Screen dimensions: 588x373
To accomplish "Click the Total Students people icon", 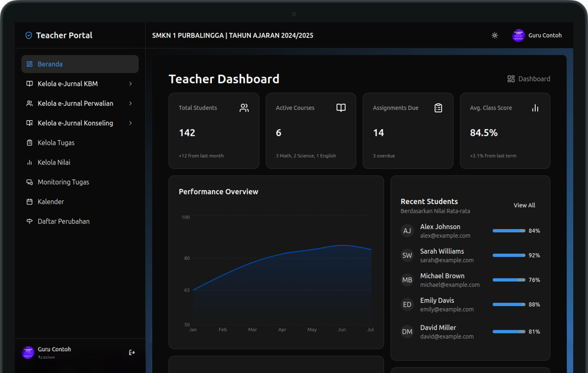I will (244, 108).
